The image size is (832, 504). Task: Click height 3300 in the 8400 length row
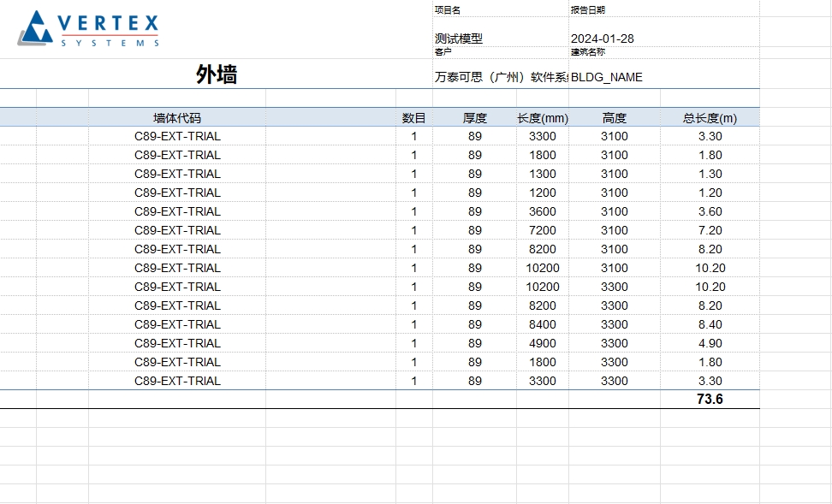pos(615,324)
